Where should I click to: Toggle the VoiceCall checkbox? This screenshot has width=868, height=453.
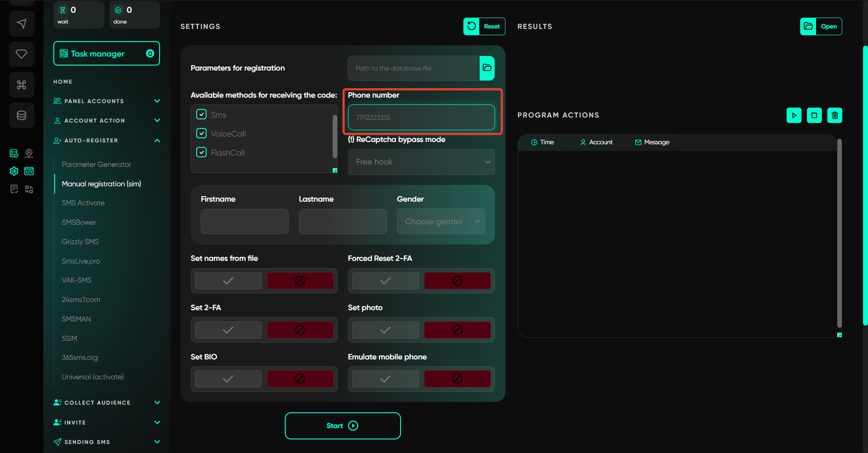point(202,133)
